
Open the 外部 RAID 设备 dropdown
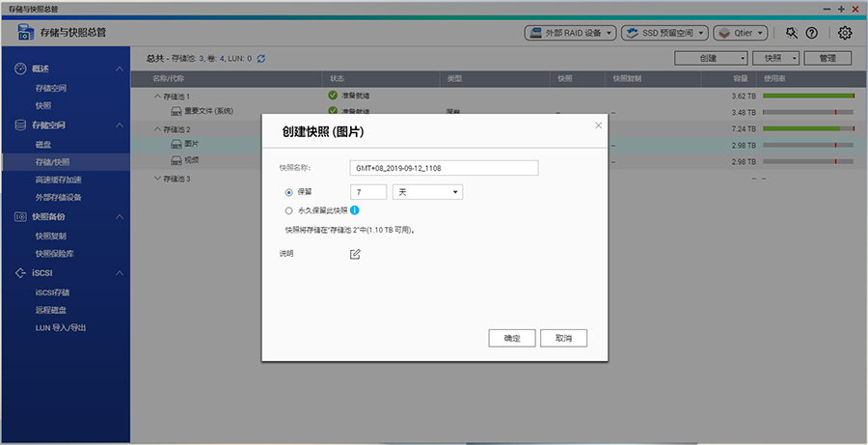coord(570,33)
